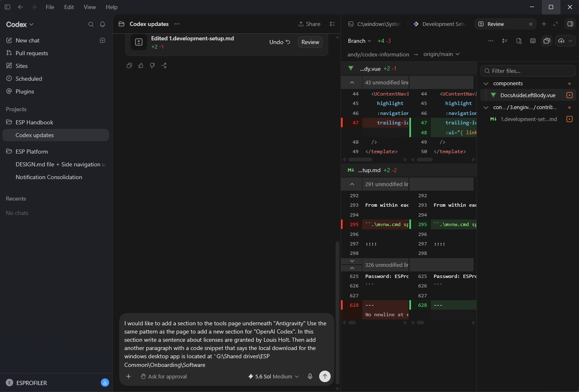Image resolution: width=579 pixels, height=392 pixels.
Task: Click the plus icon beside New chat
Action: 103,40
